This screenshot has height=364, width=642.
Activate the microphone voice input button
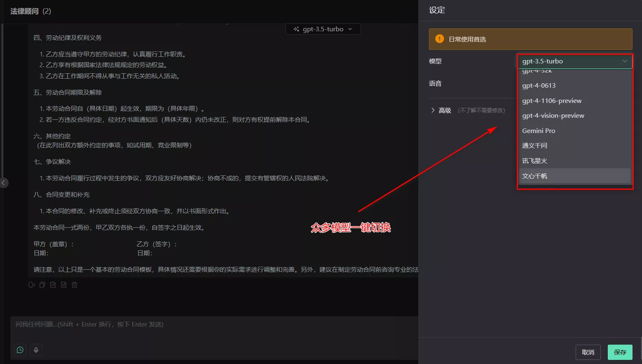pyautogui.click(x=36, y=350)
